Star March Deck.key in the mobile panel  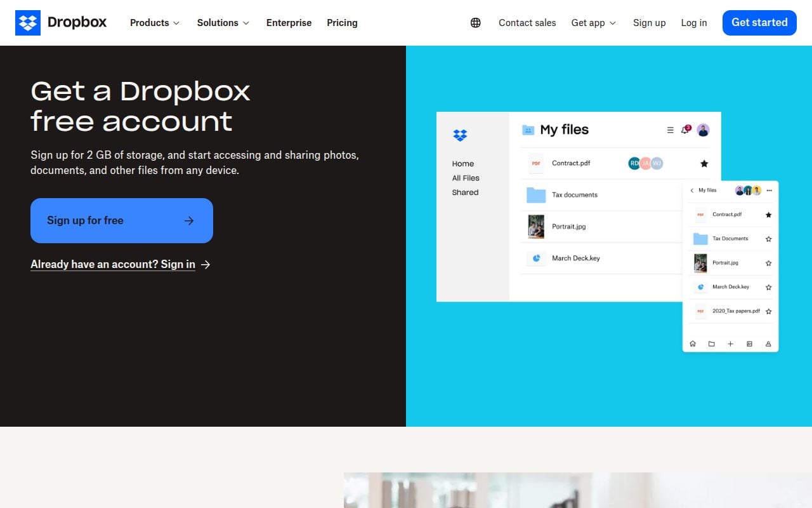pyautogui.click(x=768, y=287)
